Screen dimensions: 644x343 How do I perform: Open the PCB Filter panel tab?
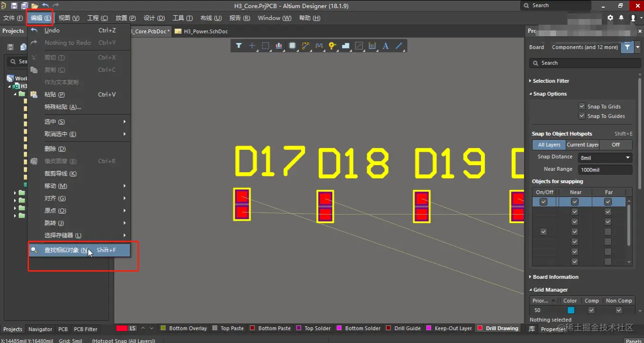point(86,329)
